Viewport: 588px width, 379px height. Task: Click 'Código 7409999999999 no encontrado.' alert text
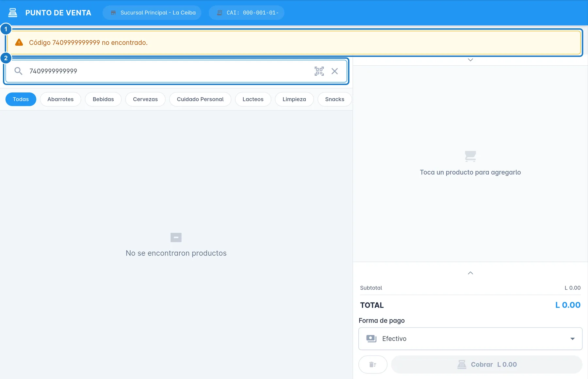click(x=88, y=42)
